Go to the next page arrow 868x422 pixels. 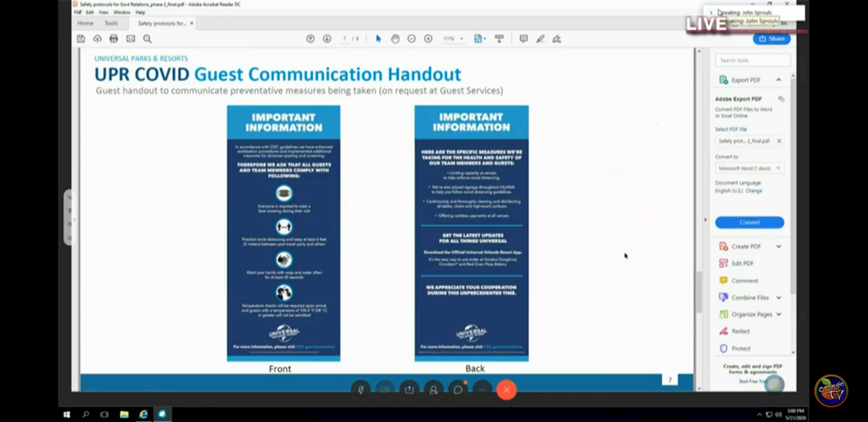tap(327, 39)
